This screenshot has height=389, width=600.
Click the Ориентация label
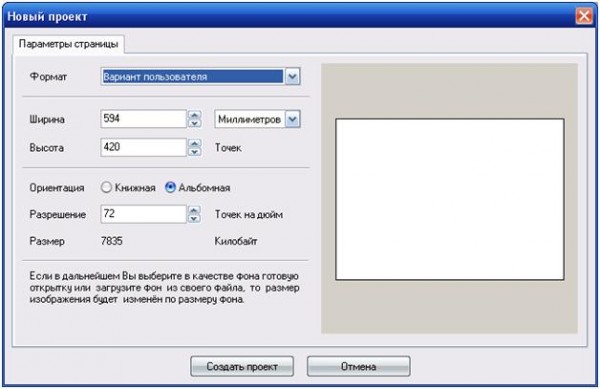(57, 188)
